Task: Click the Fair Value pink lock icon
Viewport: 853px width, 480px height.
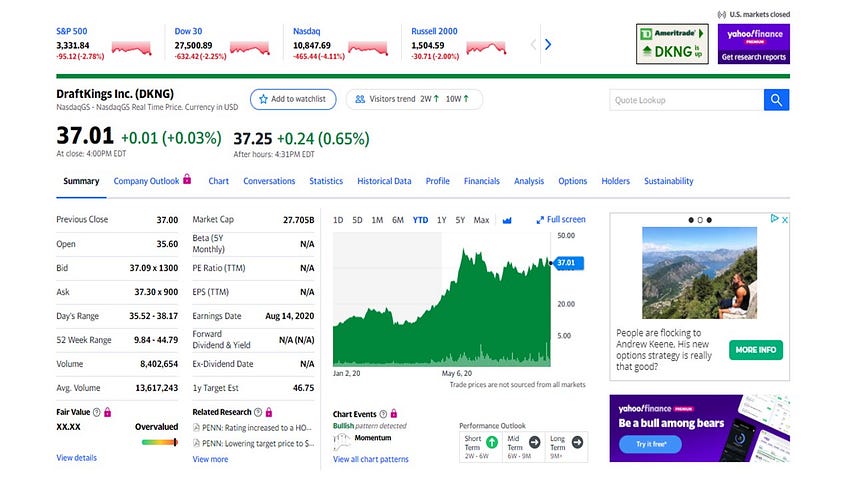Action: pos(107,413)
